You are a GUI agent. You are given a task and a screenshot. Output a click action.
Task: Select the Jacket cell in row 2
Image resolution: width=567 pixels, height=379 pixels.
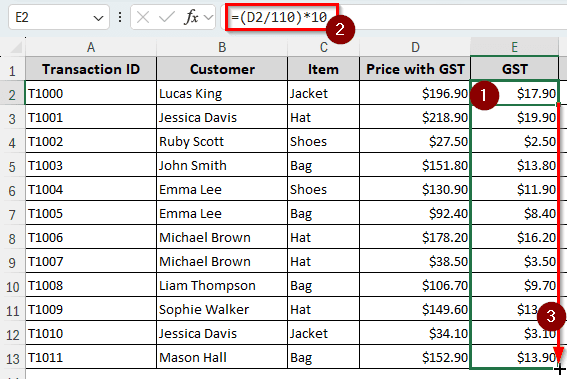(324, 93)
